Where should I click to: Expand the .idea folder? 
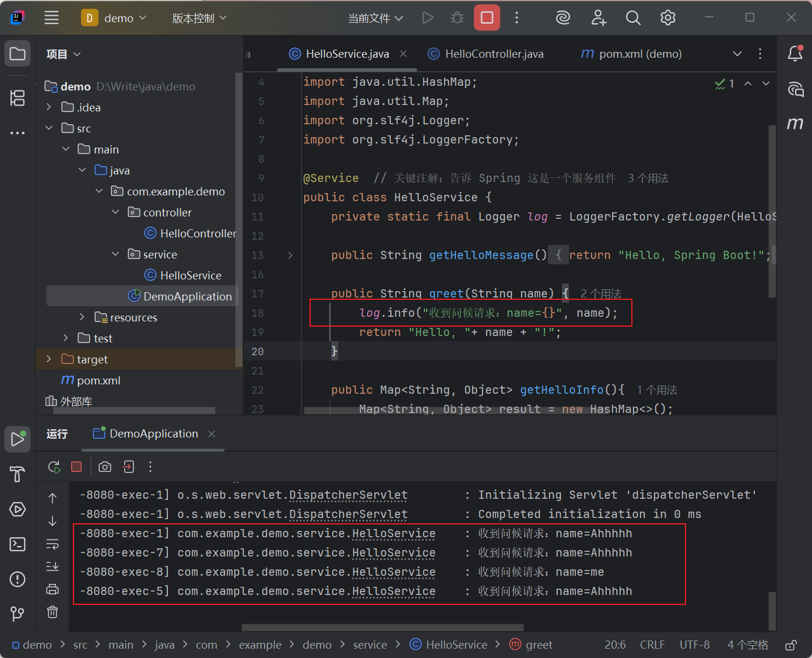pyautogui.click(x=49, y=107)
